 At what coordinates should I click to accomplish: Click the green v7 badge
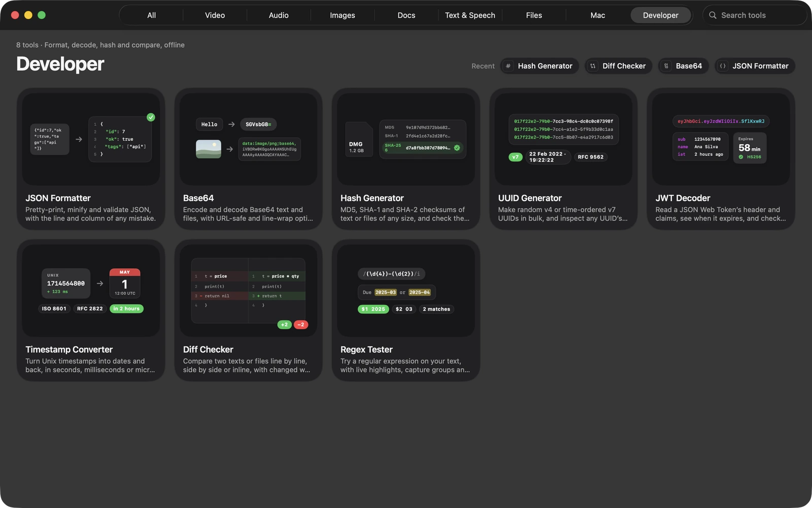[x=515, y=157]
